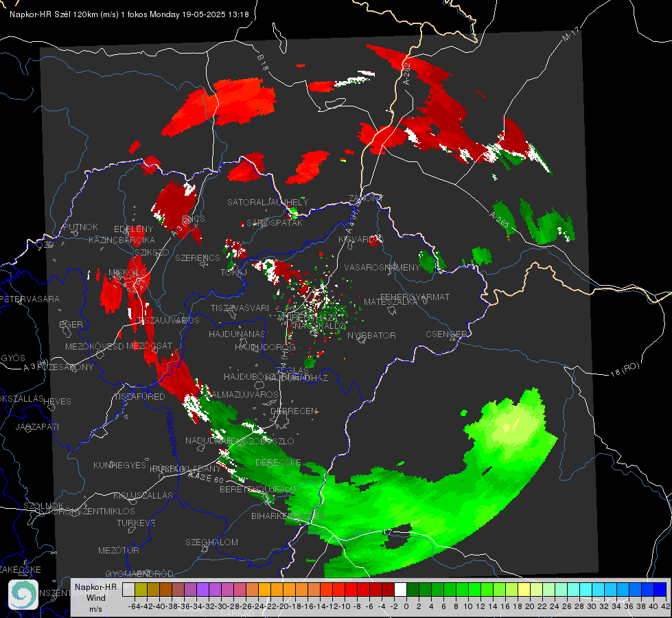Click the KISVÁRDA label
This screenshot has height=618, width=672.
click(360, 240)
